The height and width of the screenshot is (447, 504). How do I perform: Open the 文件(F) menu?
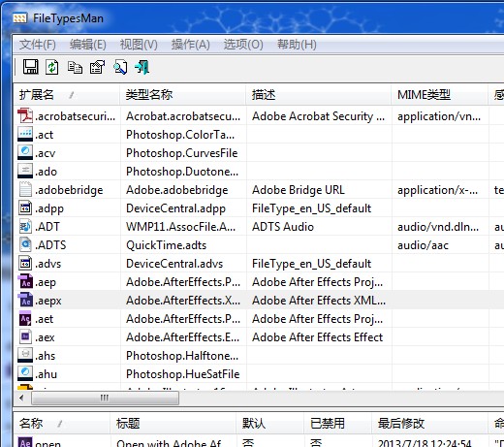[x=38, y=45]
